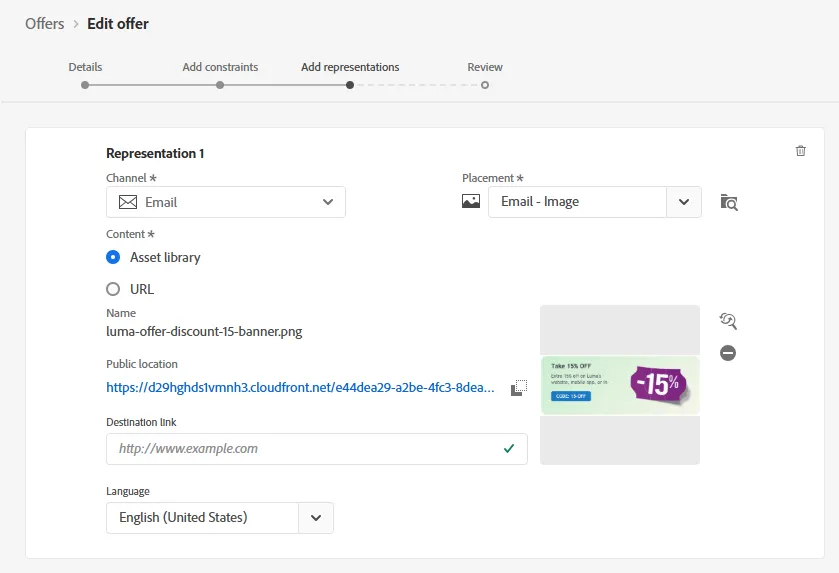The image size is (839, 573).
Task: Copy the public location URL
Action: (x=519, y=388)
